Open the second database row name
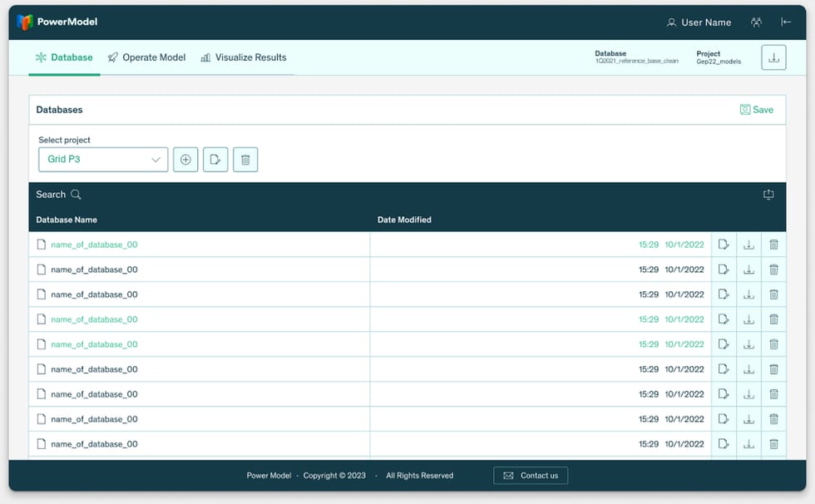This screenshot has width=815, height=504. 94,269
